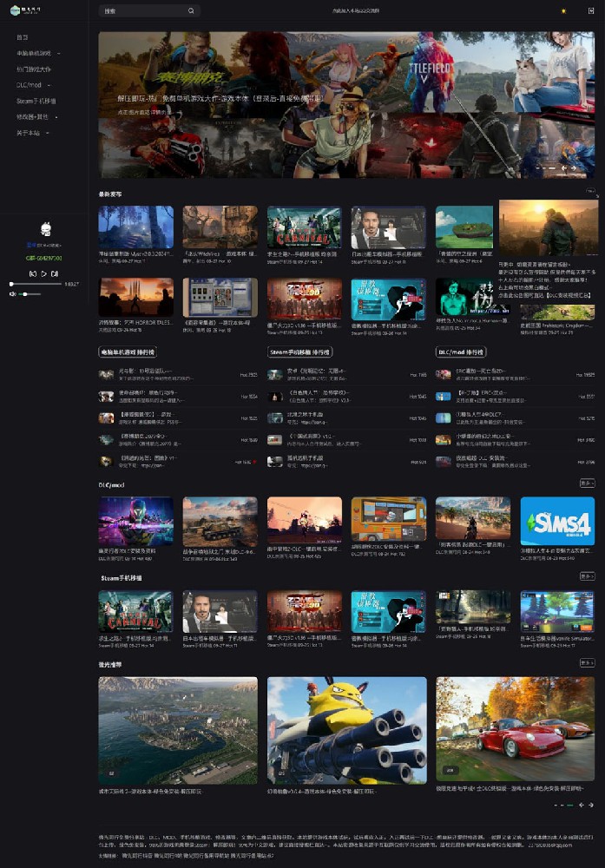The height and width of the screenshot is (868, 605).
Task: Open the Carnival thumbnail in 最新发布 section
Action: tap(305, 227)
